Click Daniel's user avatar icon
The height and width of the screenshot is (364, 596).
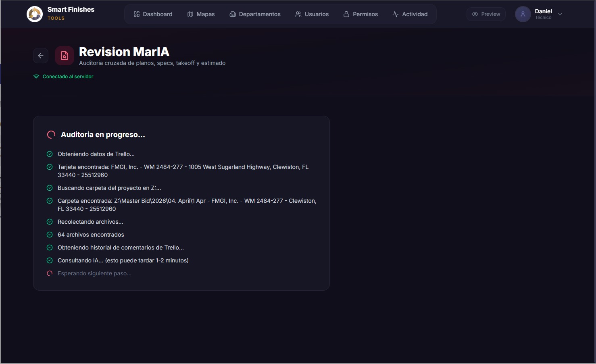tap(523, 14)
